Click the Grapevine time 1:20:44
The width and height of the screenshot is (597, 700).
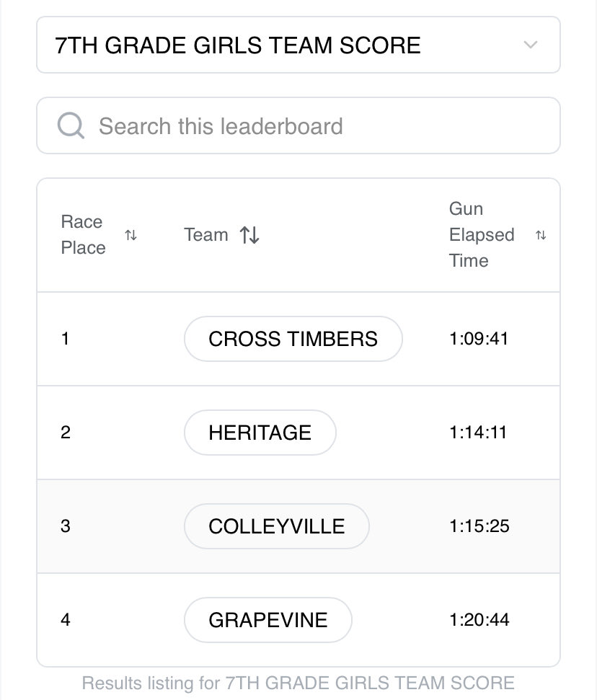[479, 620]
